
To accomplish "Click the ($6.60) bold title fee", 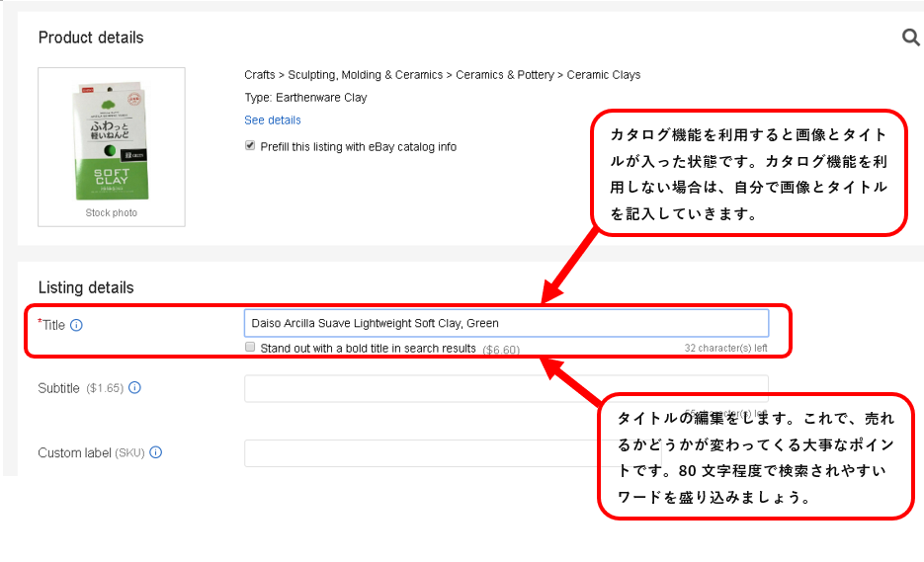I will click(x=501, y=350).
